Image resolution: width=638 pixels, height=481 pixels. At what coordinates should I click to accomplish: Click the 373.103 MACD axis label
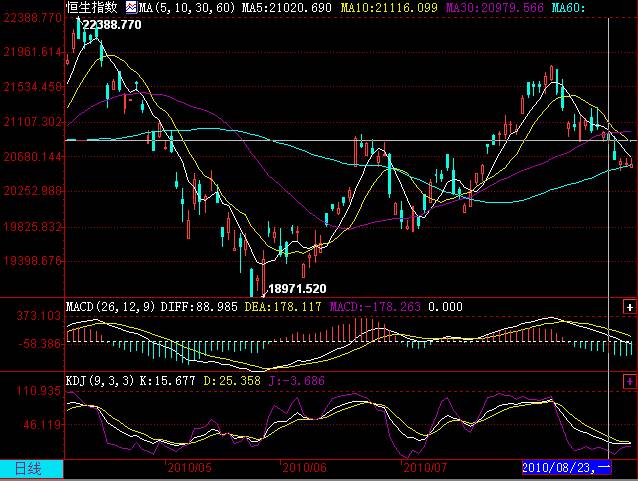click(39, 316)
